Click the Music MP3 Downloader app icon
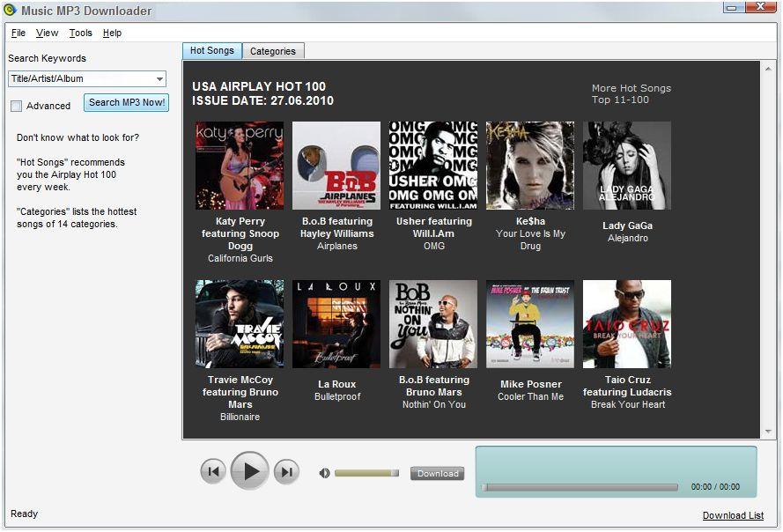 (10, 10)
